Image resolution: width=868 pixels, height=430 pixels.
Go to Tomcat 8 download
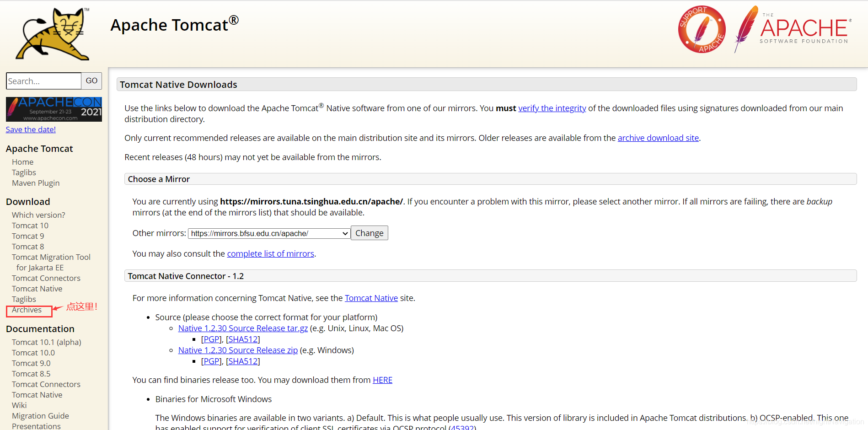coord(28,247)
